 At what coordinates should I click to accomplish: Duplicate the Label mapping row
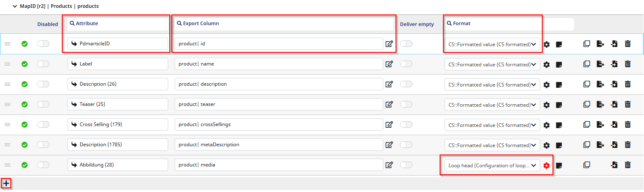[x=587, y=64]
